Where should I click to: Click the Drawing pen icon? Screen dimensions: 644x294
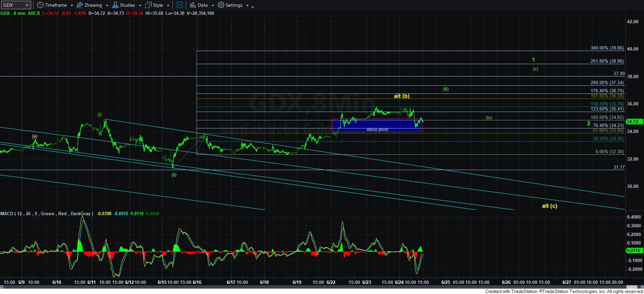(80, 5)
